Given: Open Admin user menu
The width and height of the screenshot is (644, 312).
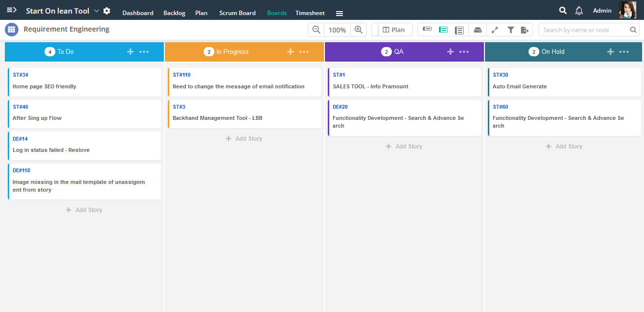Looking at the screenshot, I should coord(602,10).
